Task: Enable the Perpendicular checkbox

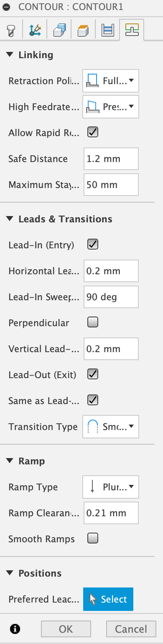Action: coord(92,322)
